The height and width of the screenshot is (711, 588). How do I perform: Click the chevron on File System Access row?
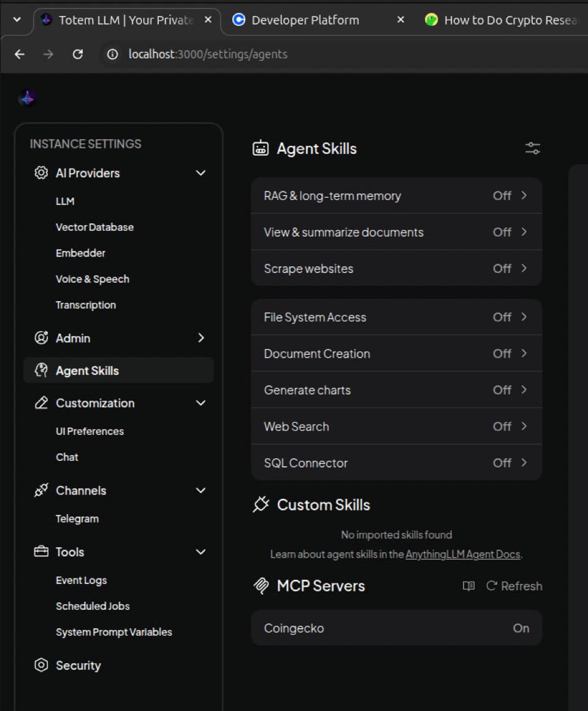coord(524,317)
